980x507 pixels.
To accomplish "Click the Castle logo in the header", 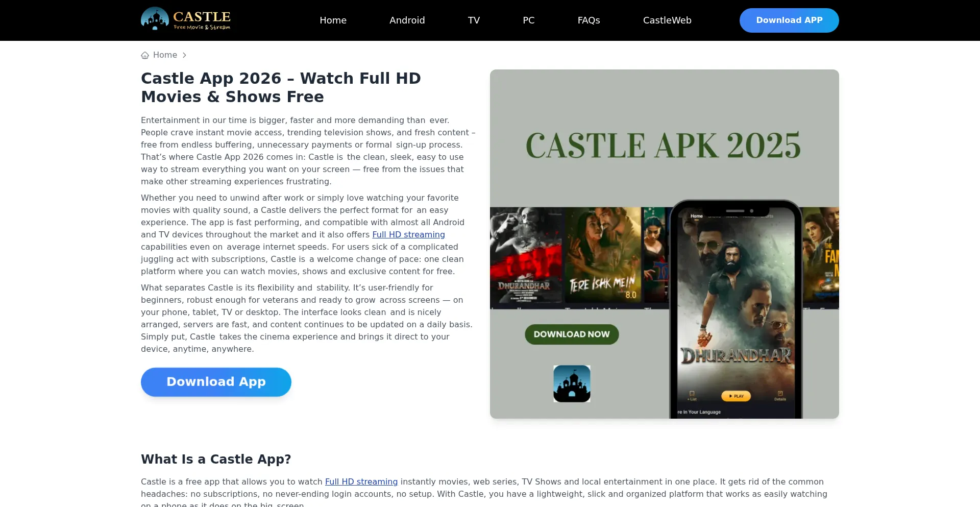I will pyautogui.click(x=186, y=19).
